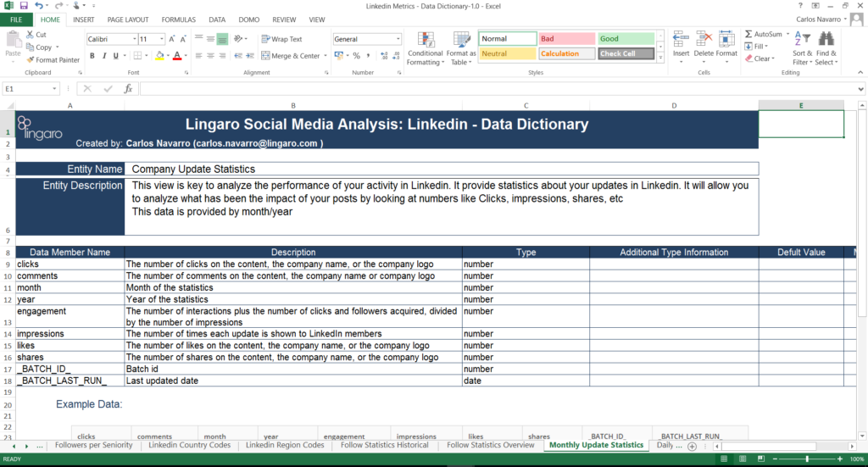Switch to the FORMULAS ribbon tab

click(x=178, y=19)
